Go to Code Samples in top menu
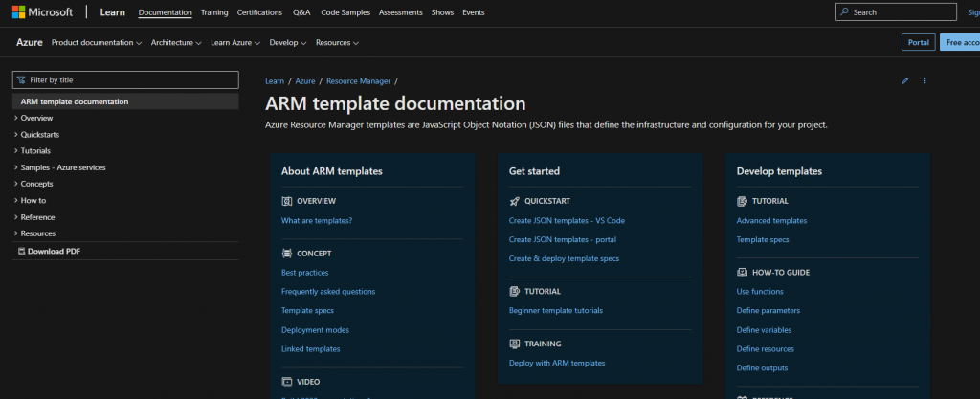The width and height of the screenshot is (980, 399). pos(344,12)
